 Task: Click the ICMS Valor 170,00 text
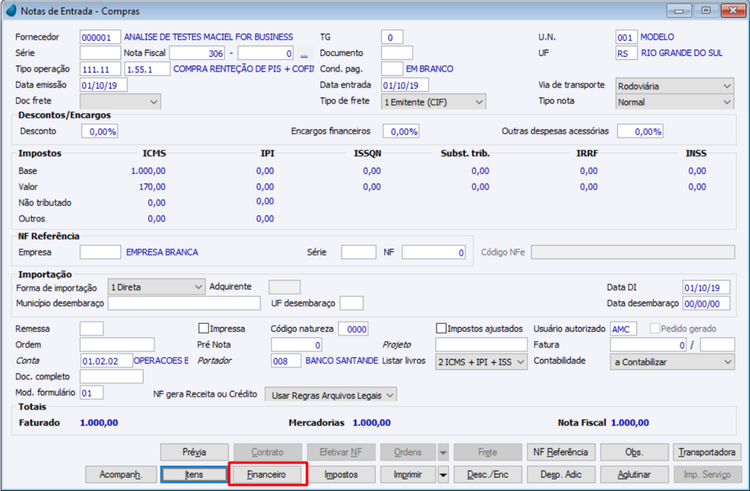tap(152, 187)
